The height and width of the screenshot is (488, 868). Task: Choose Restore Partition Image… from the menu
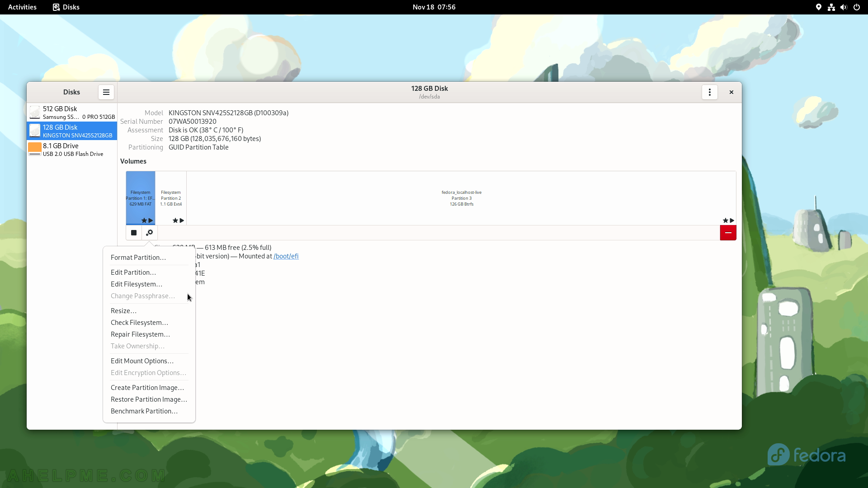tap(149, 399)
